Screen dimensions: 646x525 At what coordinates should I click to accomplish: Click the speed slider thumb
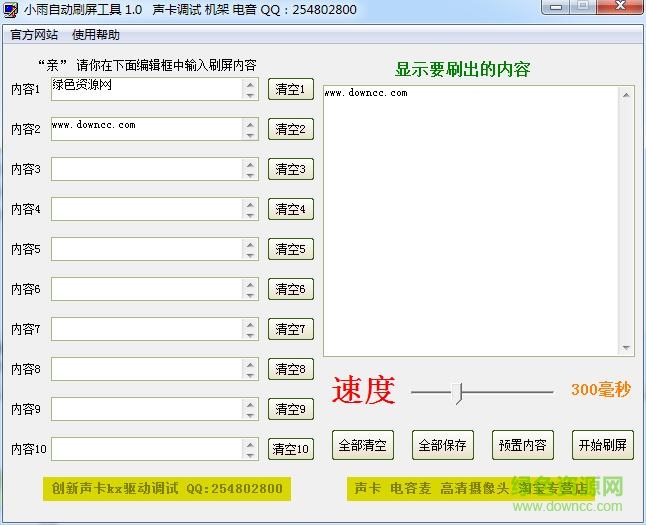(457, 393)
